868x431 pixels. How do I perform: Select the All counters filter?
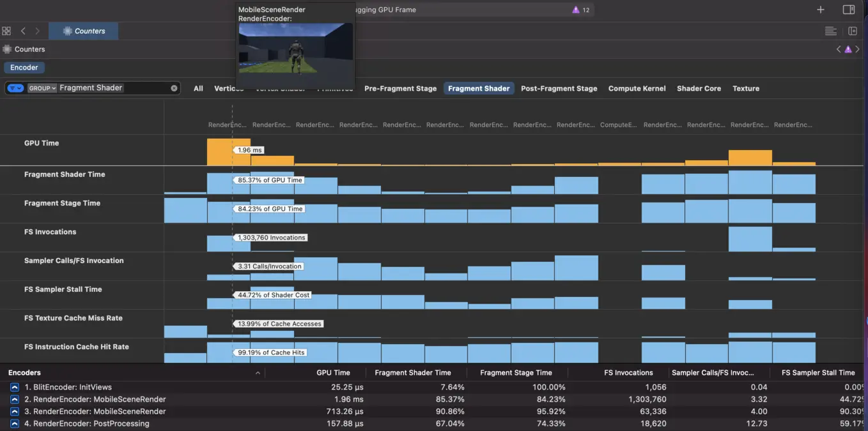click(x=198, y=89)
